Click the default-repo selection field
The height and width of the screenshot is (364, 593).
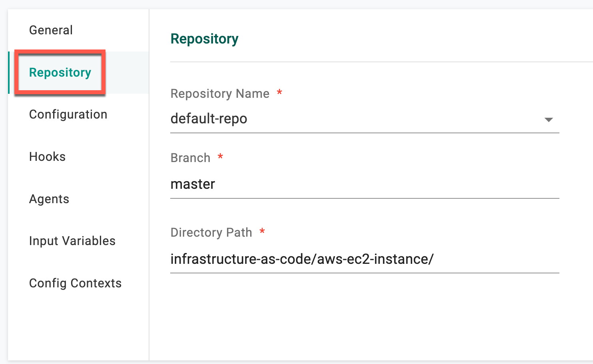coord(364,119)
